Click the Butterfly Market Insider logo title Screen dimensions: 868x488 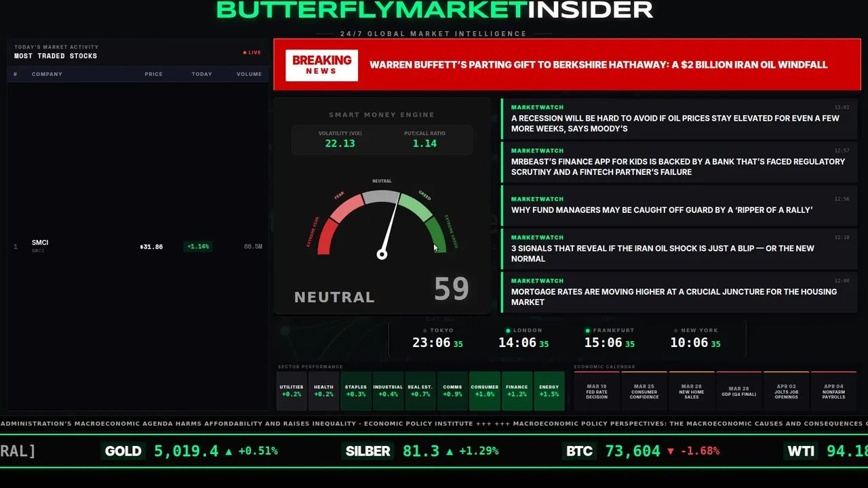(x=435, y=9)
